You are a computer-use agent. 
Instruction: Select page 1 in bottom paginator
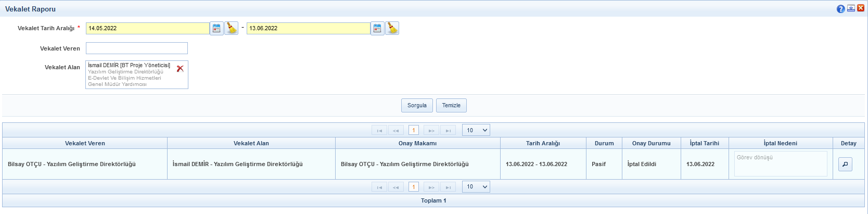pyautogui.click(x=414, y=186)
